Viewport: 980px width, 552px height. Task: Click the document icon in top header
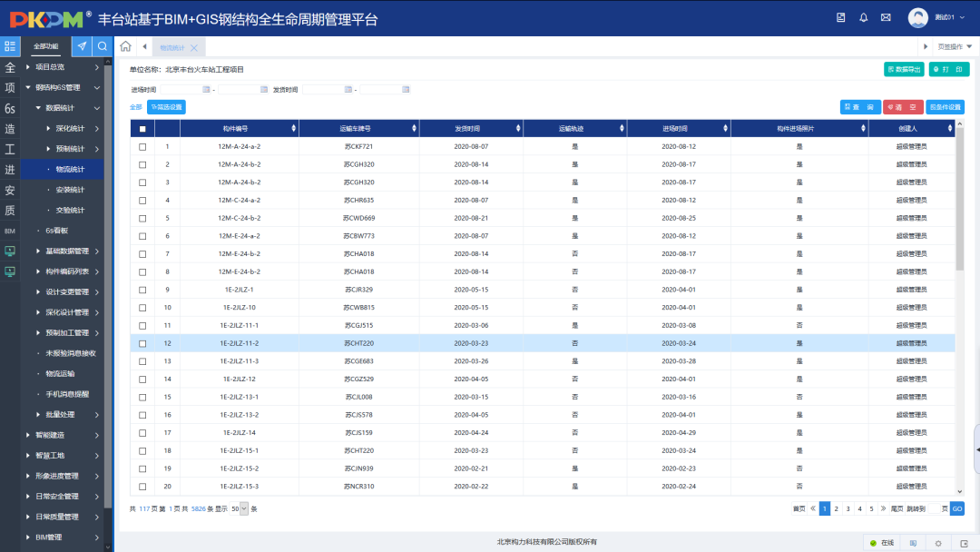click(x=840, y=18)
